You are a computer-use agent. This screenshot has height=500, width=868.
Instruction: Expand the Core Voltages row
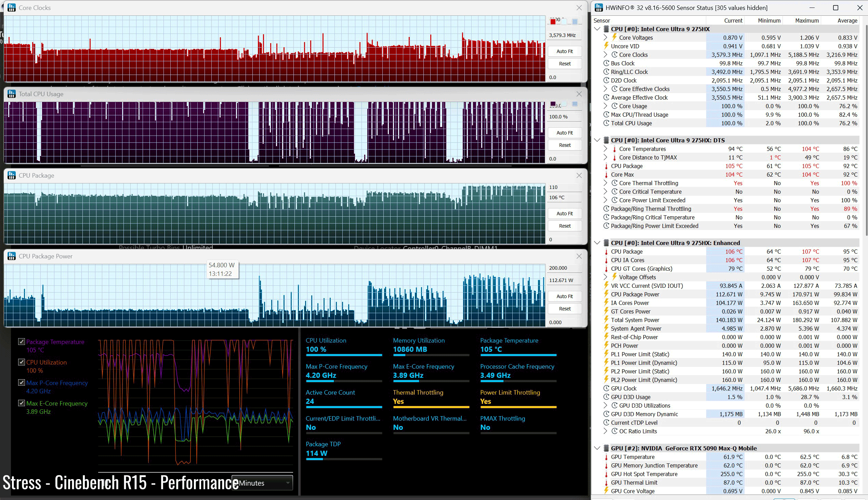click(x=606, y=37)
